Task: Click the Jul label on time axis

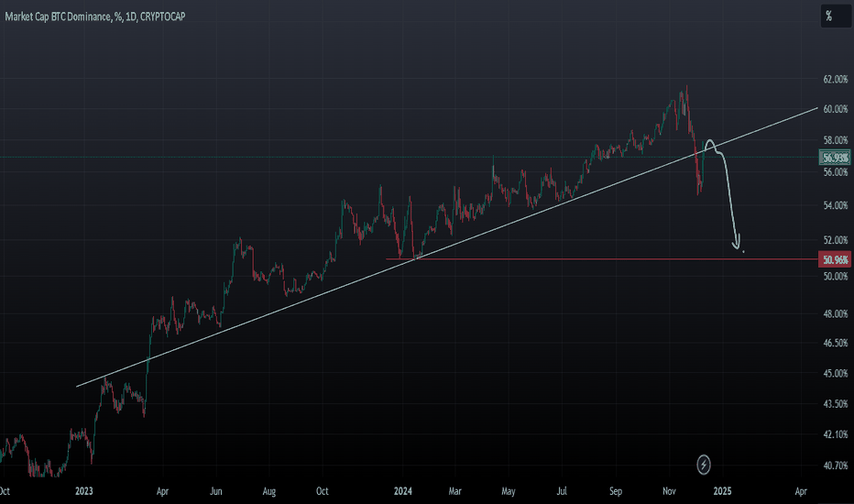Action: pyautogui.click(x=562, y=491)
